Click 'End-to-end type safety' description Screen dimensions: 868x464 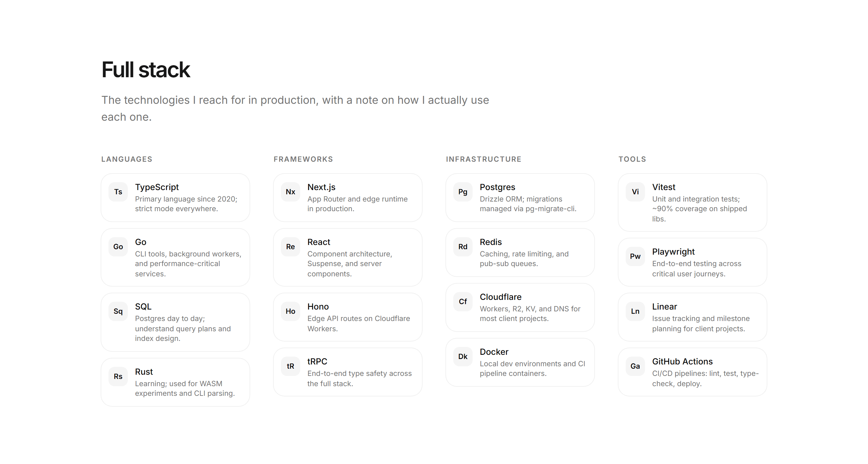click(360, 379)
